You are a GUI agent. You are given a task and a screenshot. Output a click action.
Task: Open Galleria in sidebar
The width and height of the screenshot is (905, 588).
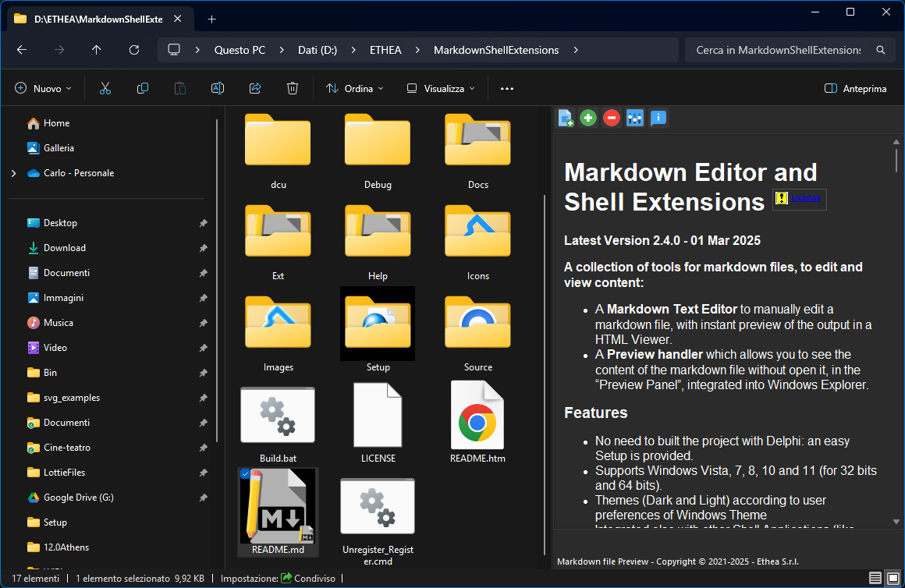[x=59, y=147]
